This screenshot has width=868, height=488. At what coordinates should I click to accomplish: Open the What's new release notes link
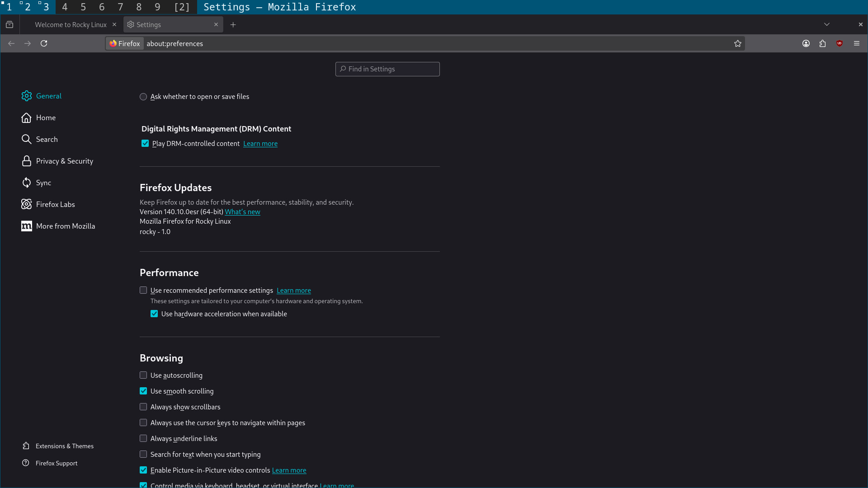[x=242, y=212]
